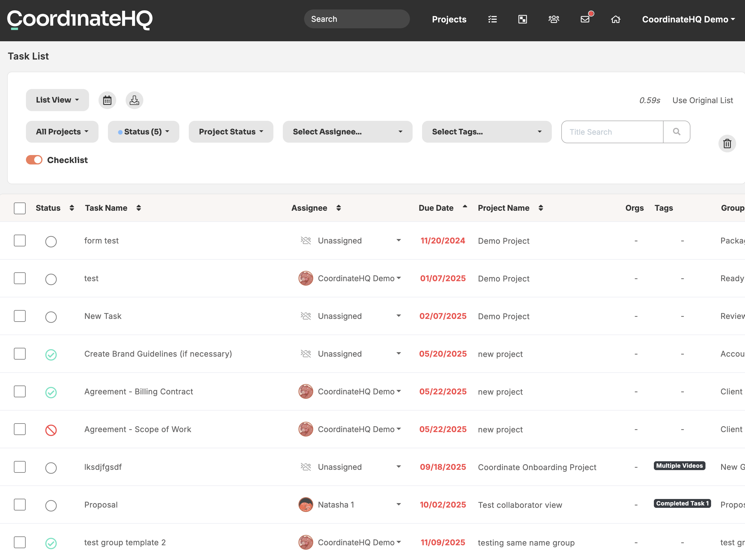Click completed status icon for test group template 2
The image size is (745, 560).
pos(51,543)
